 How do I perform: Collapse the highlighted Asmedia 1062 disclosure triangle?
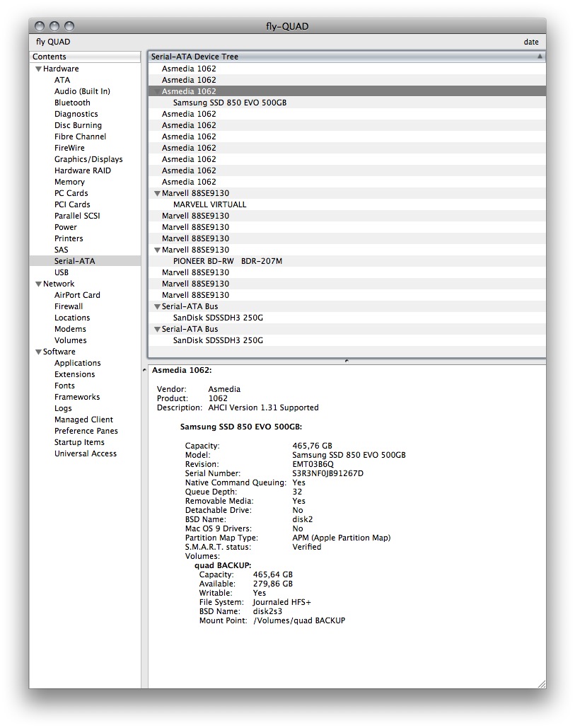click(x=157, y=91)
